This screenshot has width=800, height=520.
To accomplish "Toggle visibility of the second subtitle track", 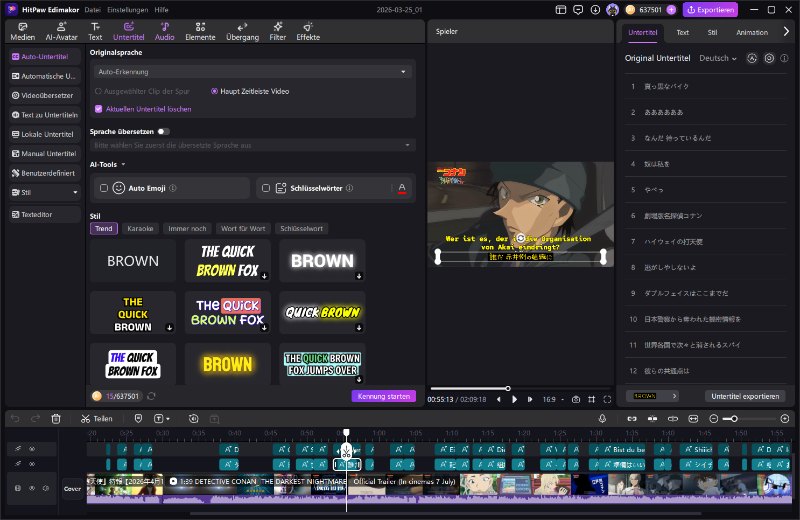I will [x=32, y=464].
